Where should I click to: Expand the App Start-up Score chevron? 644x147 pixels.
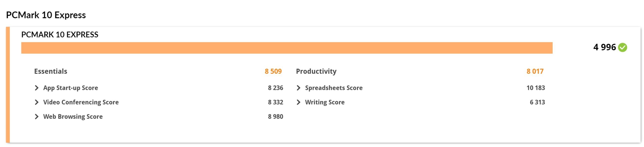click(x=37, y=88)
